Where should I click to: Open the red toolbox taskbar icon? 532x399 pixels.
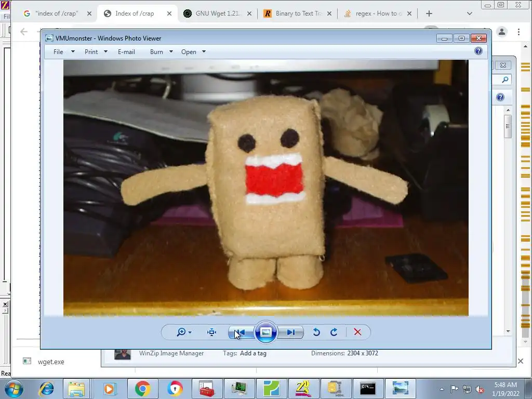(207, 389)
